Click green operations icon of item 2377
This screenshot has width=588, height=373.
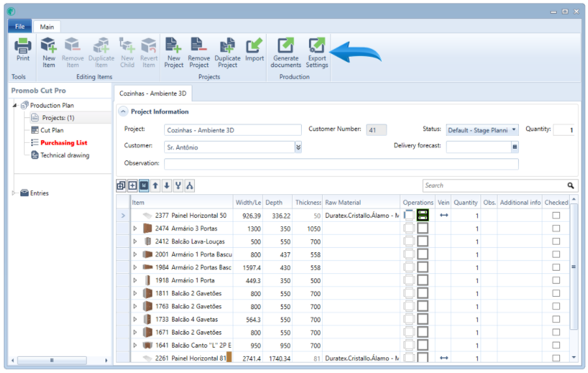tap(422, 215)
